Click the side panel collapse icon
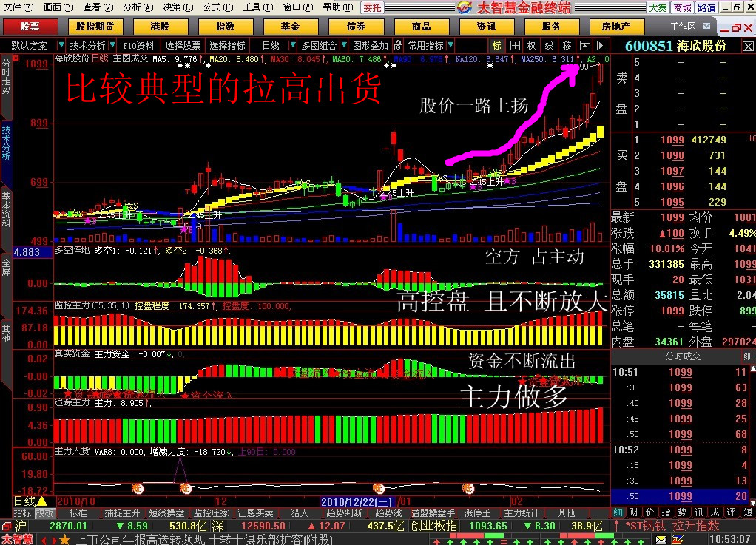Screen dimensions: 756x545 pyautogui.click(x=602, y=46)
